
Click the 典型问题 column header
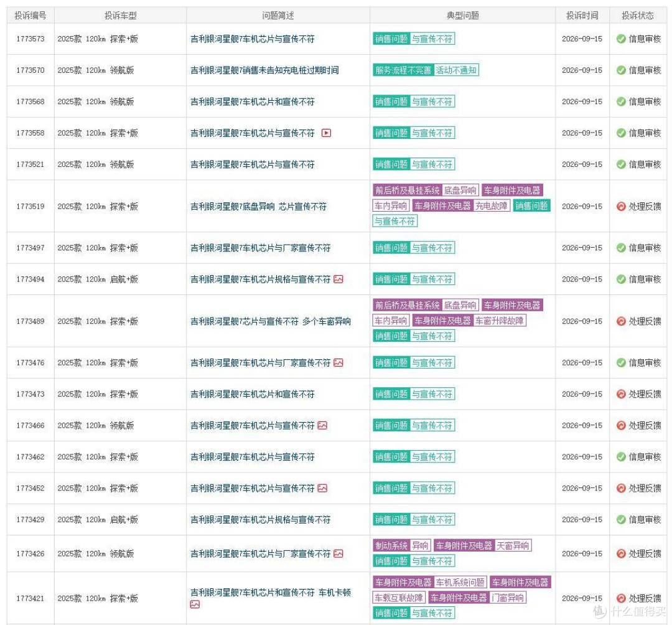pos(462,16)
